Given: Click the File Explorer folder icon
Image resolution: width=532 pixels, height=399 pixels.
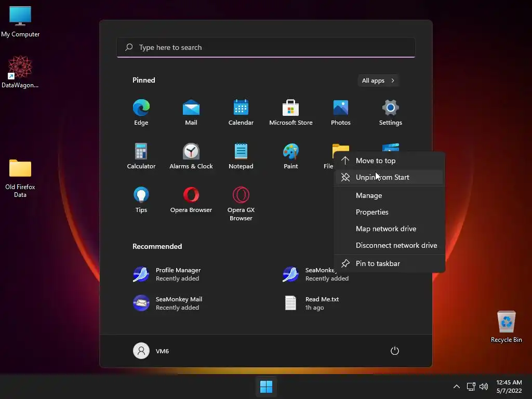Looking at the screenshot, I should click(340, 148).
